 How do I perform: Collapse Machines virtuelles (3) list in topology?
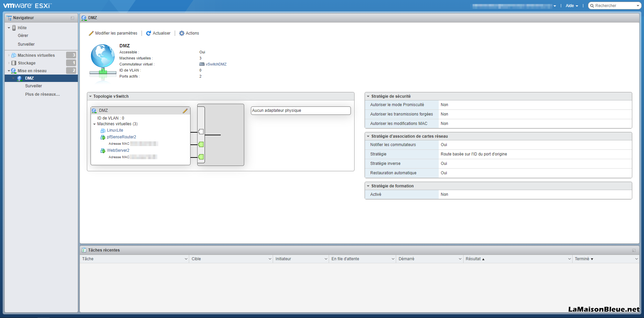click(x=95, y=124)
